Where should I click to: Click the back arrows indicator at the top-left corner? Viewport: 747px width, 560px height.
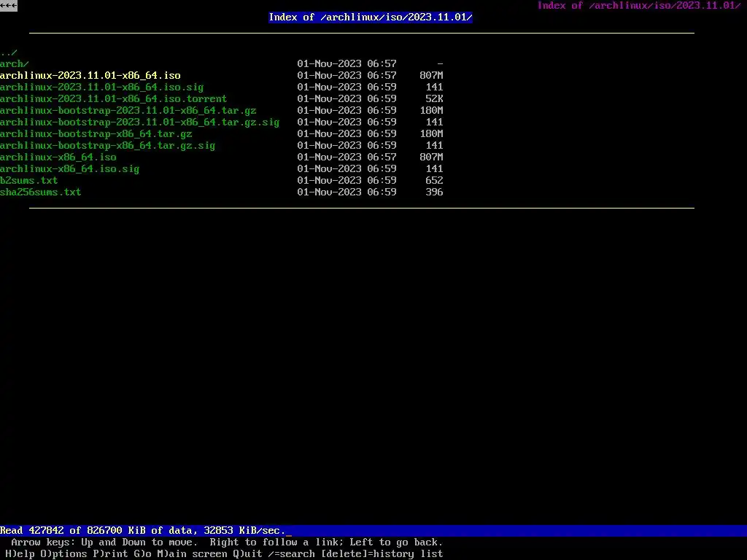9,6
